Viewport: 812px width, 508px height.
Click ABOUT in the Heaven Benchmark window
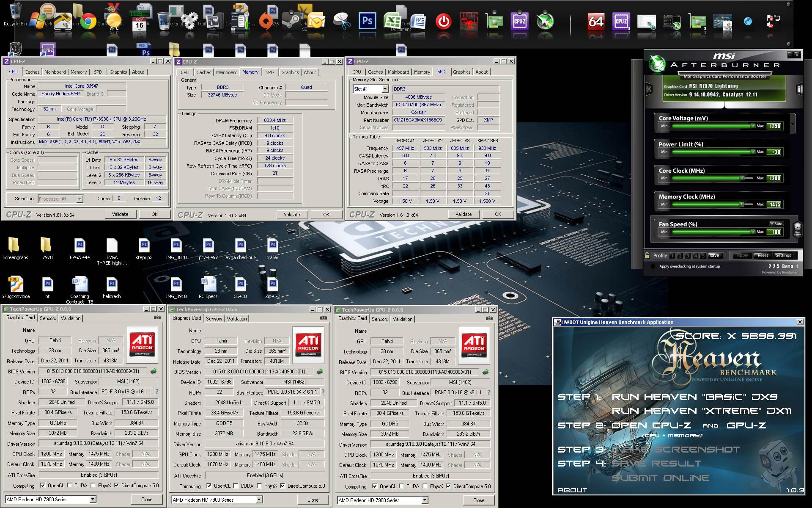(572, 490)
